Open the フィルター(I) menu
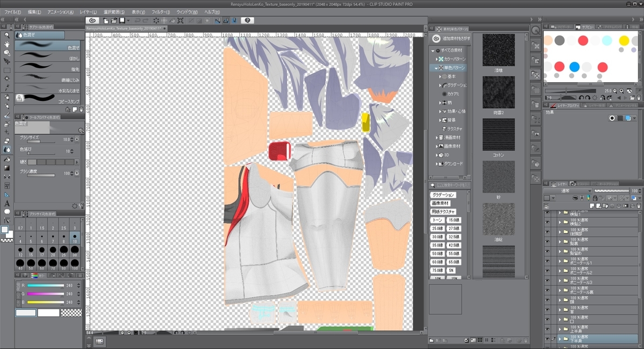The width and height of the screenshot is (644, 349). tap(160, 12)
